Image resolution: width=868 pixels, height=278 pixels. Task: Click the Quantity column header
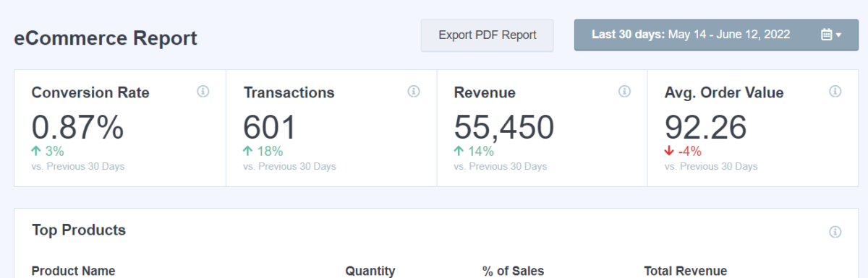tap(370, 271)
